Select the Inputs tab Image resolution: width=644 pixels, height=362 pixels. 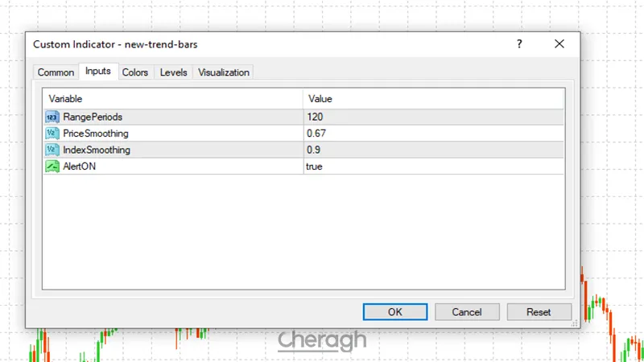point(98,72)
